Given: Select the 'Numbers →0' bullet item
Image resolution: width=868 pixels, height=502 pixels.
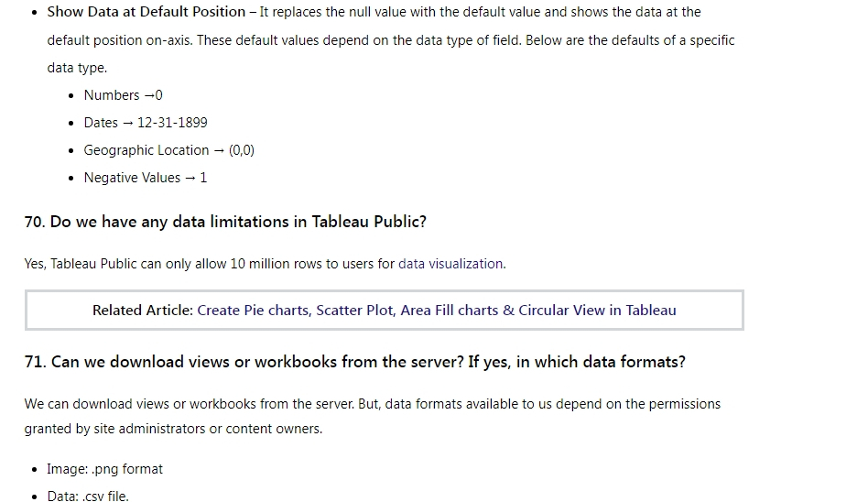Looking at the screenshot, I should tap(123, 95).
